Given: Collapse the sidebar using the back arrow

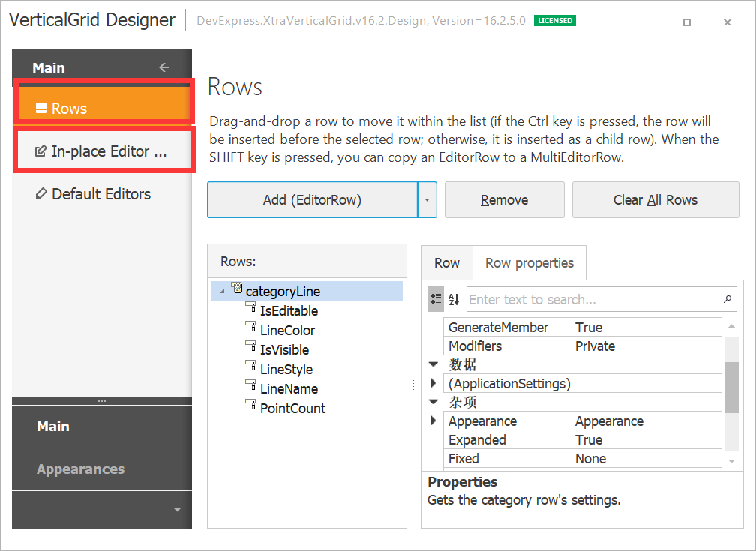Looking at the screenshot, I should [164, 67].
